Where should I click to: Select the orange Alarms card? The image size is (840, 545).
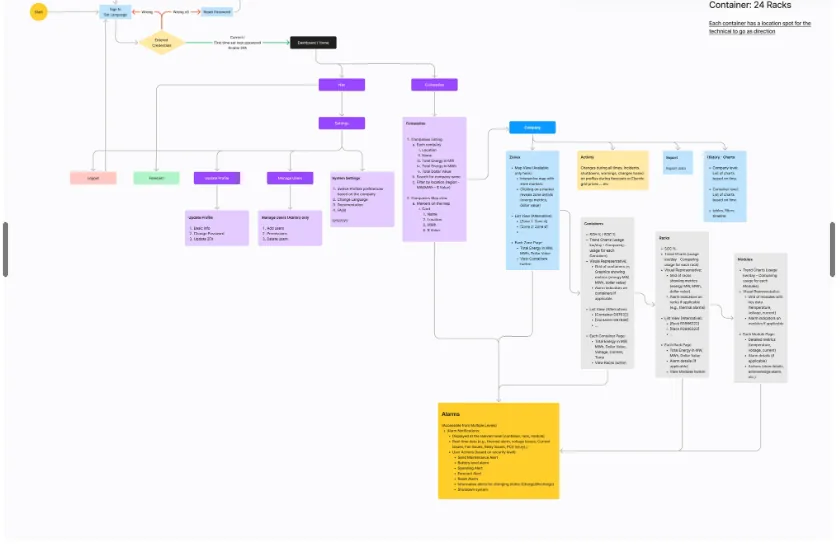499,451
